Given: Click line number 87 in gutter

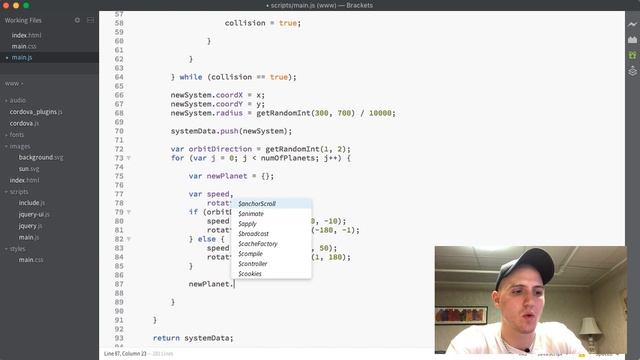Looking at the screenshot, I should pos(119,284).
